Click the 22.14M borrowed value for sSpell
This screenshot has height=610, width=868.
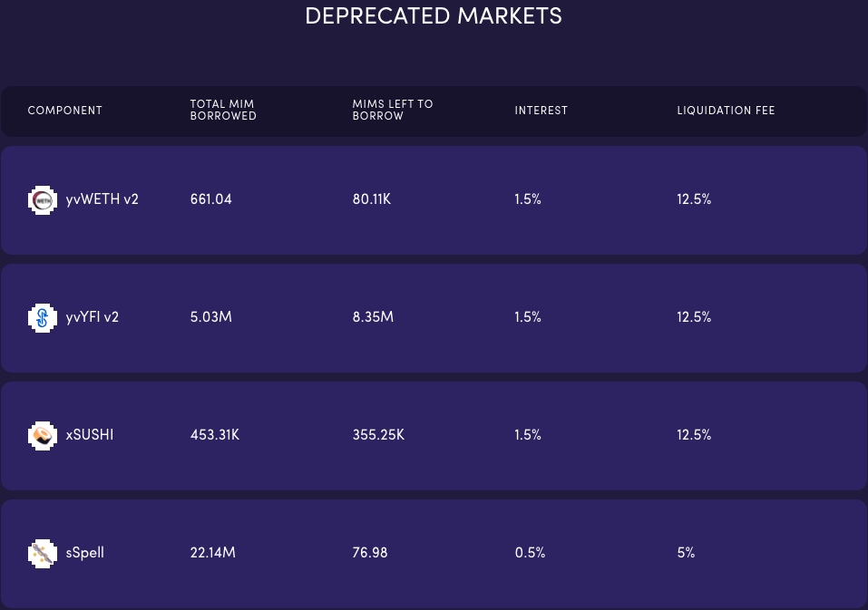[x=213, y=553]
